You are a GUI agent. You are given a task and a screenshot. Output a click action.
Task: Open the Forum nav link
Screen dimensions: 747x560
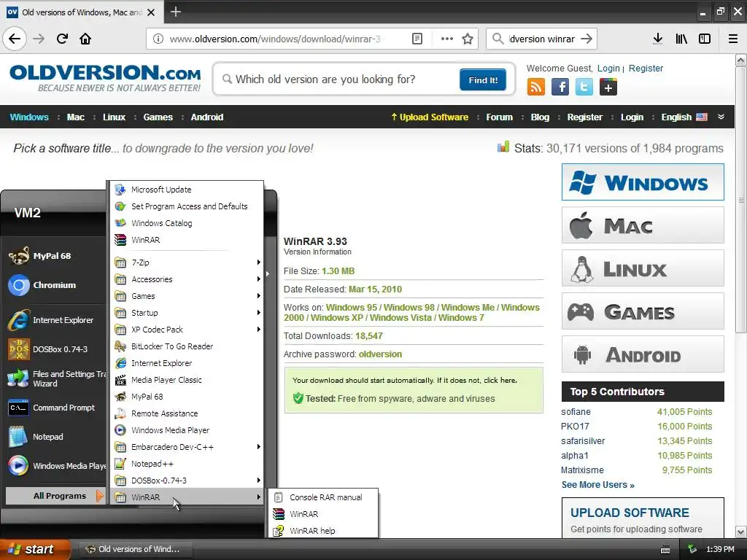(499, 117)
